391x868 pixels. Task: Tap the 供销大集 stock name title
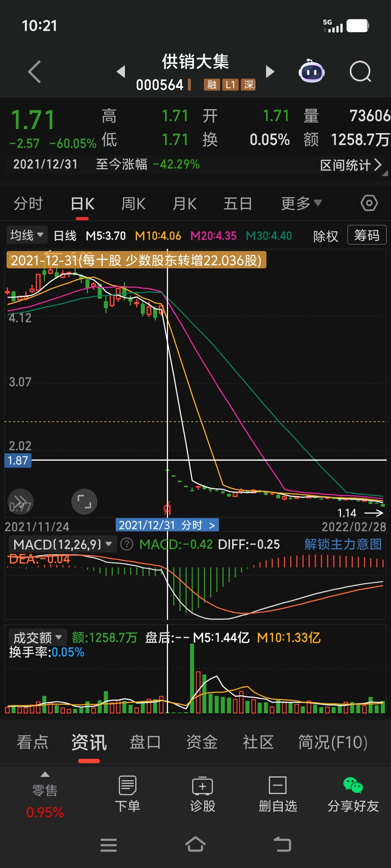coord(195,61)
